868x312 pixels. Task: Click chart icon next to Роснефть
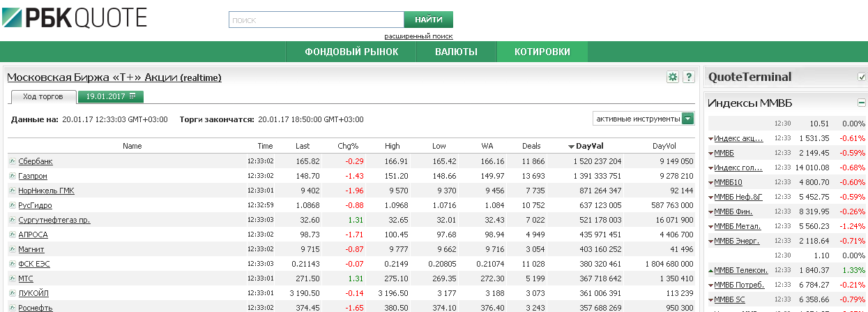pyautogui.click(x=12, y=308)
